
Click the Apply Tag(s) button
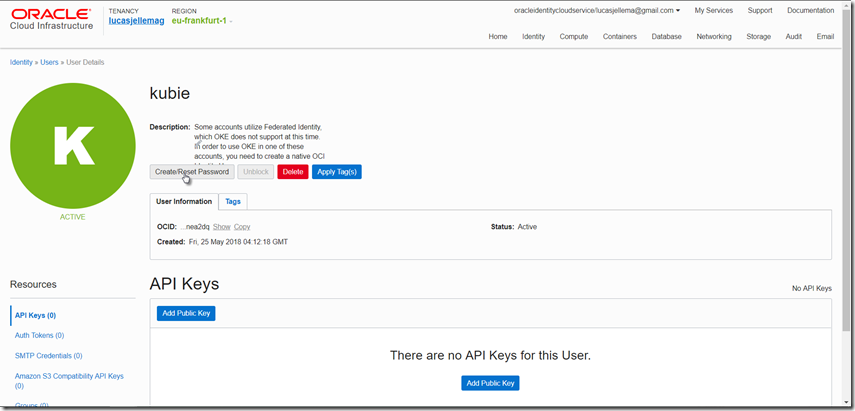pos(336,172)
